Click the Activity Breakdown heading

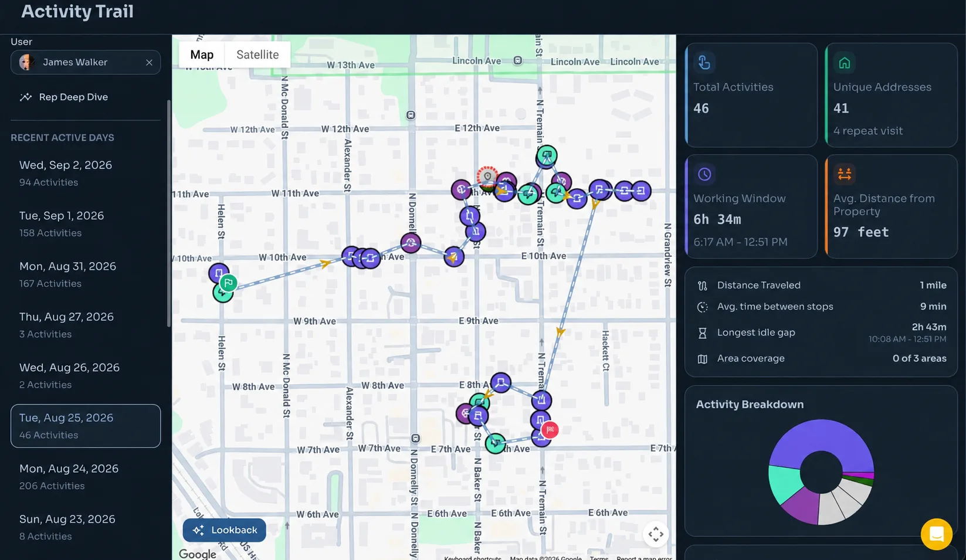tap(750, 405)
